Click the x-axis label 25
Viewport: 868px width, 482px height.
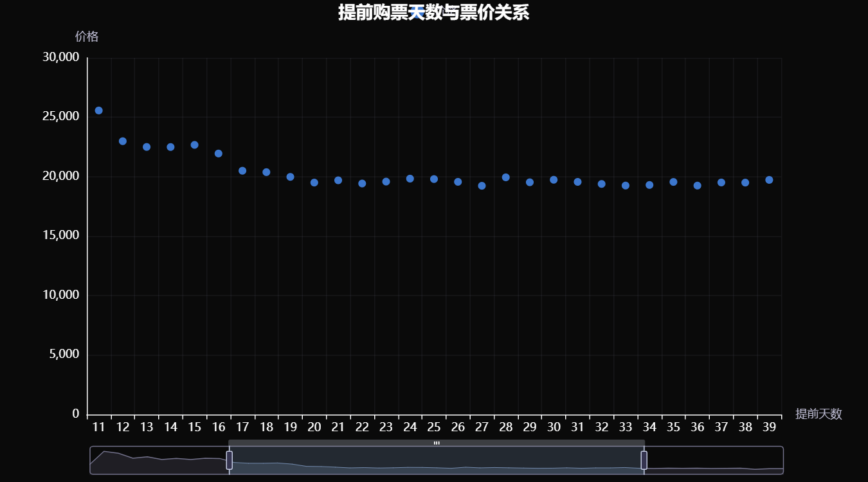tap(434, 427)
